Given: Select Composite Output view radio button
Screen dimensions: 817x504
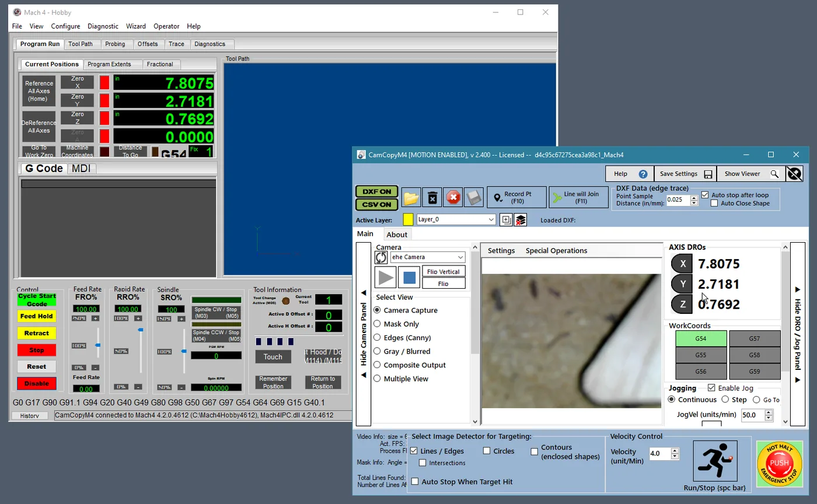Looking at the screenshot, I should pyautogui.click(x=377, y=365).
